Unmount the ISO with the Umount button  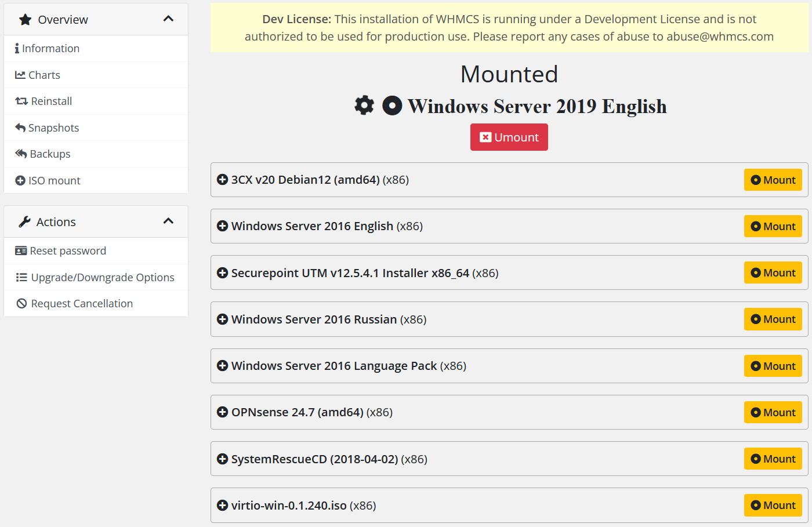[x=509, y=137]
